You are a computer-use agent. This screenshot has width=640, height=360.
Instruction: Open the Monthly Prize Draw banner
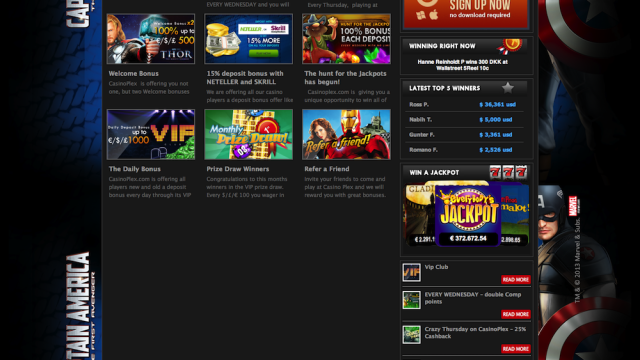(x=249, y=134)
